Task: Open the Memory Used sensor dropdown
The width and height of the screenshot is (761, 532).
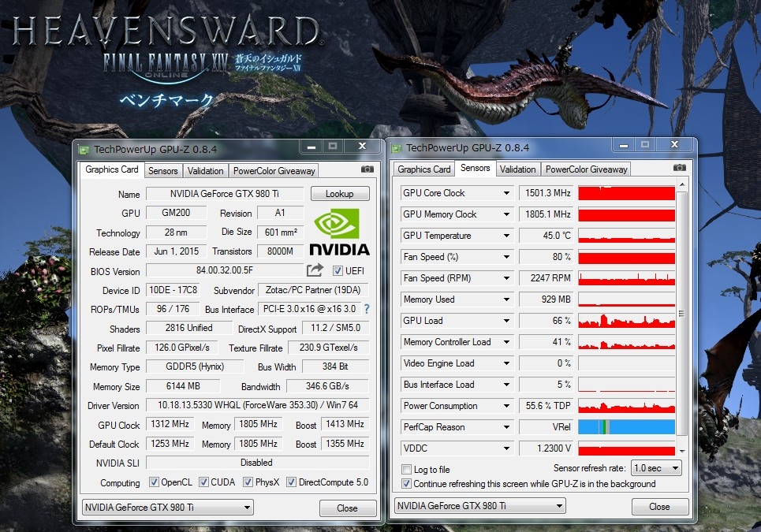Action: (x=506, y=299)
